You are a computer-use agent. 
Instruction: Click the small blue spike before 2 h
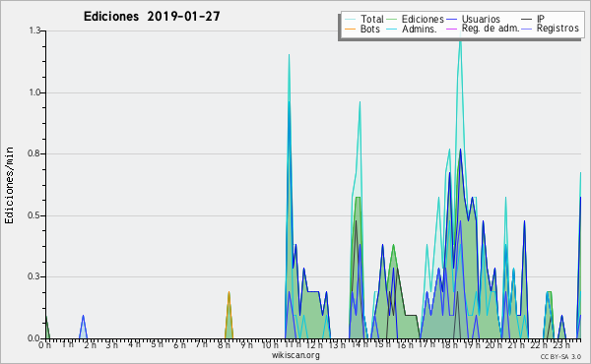pos(84,327)
